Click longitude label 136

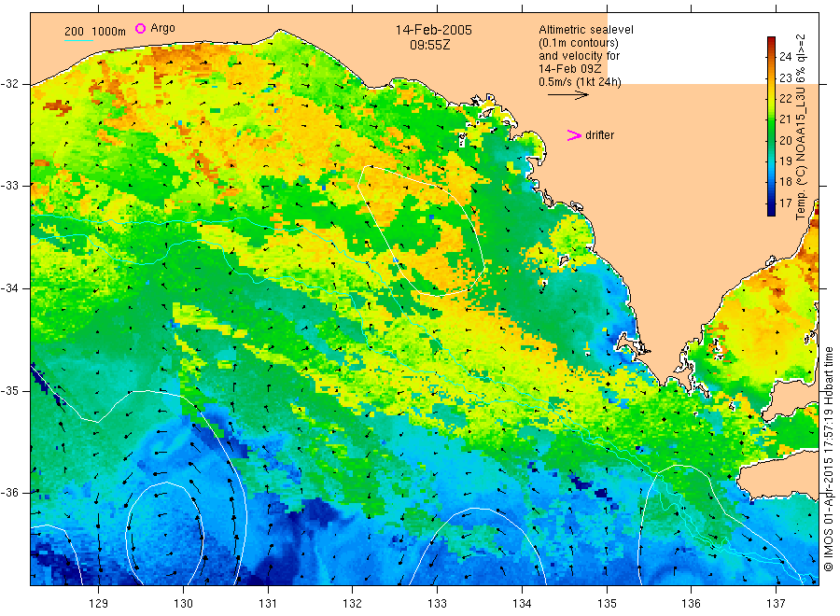click(x=691, y=604)
